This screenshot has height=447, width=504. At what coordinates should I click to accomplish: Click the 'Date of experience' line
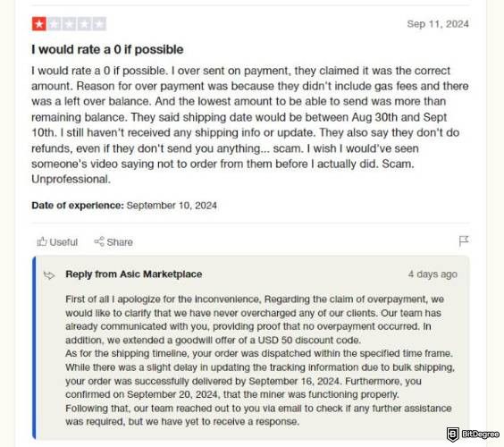click(124, 206)
